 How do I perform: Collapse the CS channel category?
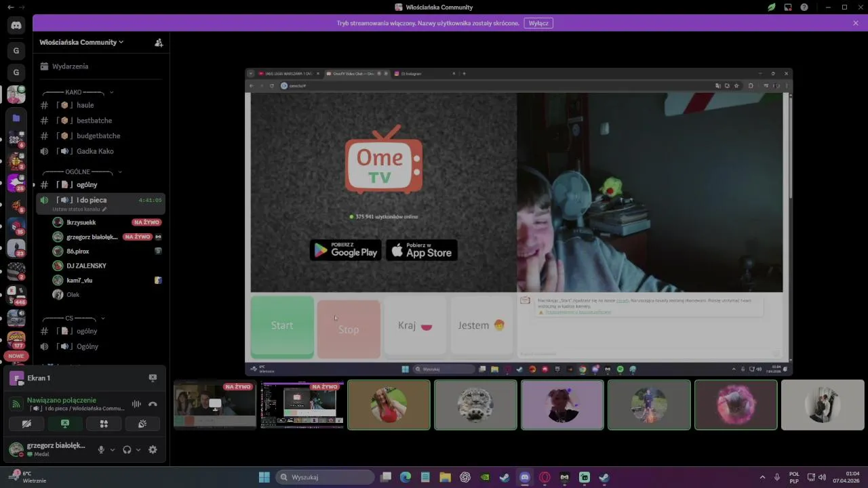[x=73, y=318]
